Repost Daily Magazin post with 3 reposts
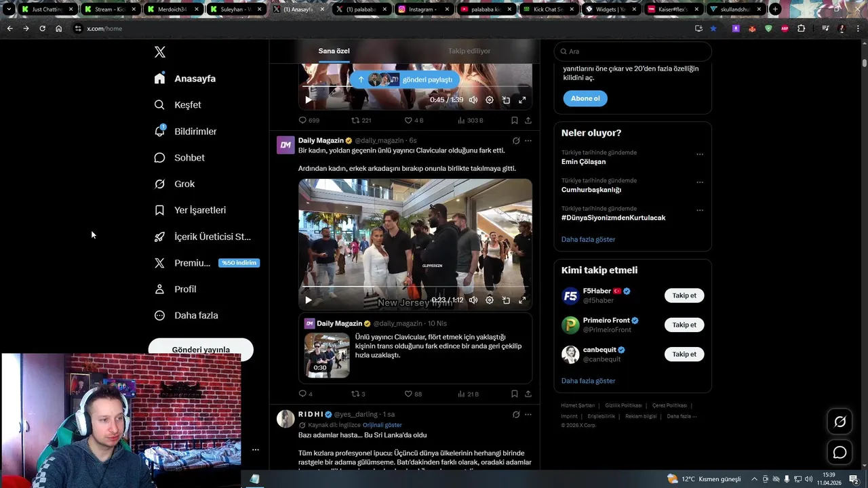 [358, 394]
